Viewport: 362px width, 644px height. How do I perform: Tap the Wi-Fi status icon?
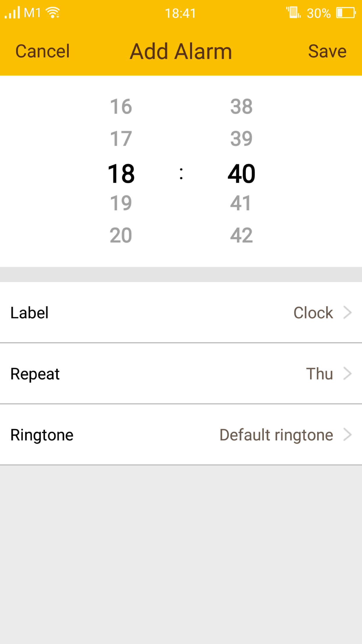point(53,13)
